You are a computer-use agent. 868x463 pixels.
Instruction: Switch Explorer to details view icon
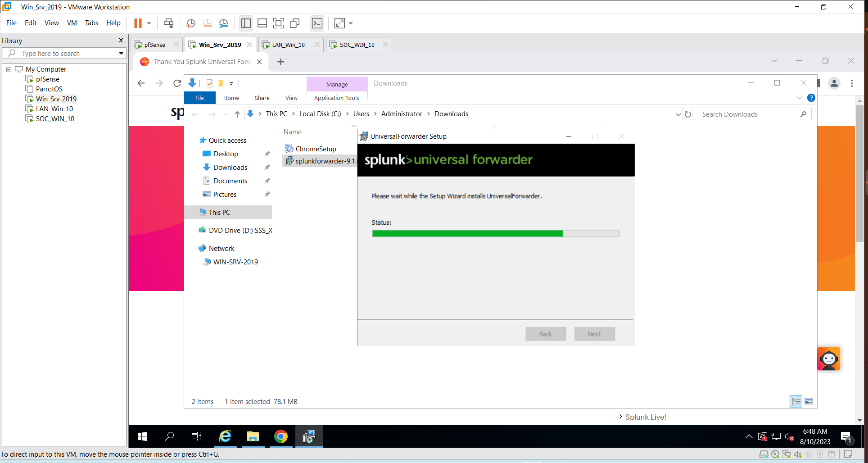click(796, 401)
